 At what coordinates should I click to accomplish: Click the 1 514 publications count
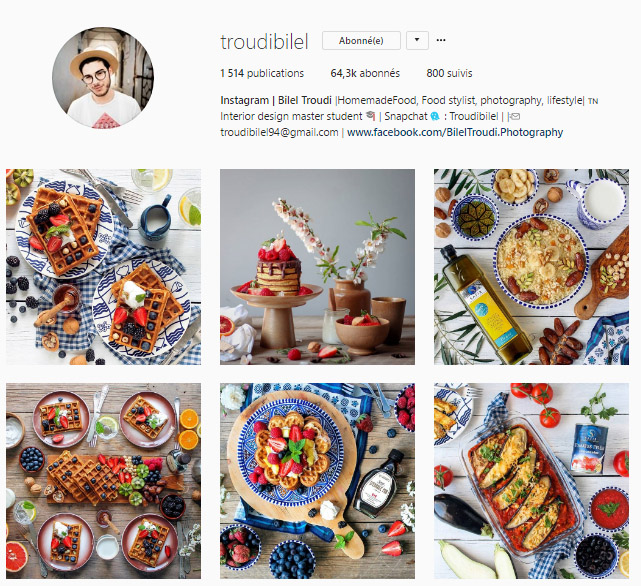(x=262, y=73)
